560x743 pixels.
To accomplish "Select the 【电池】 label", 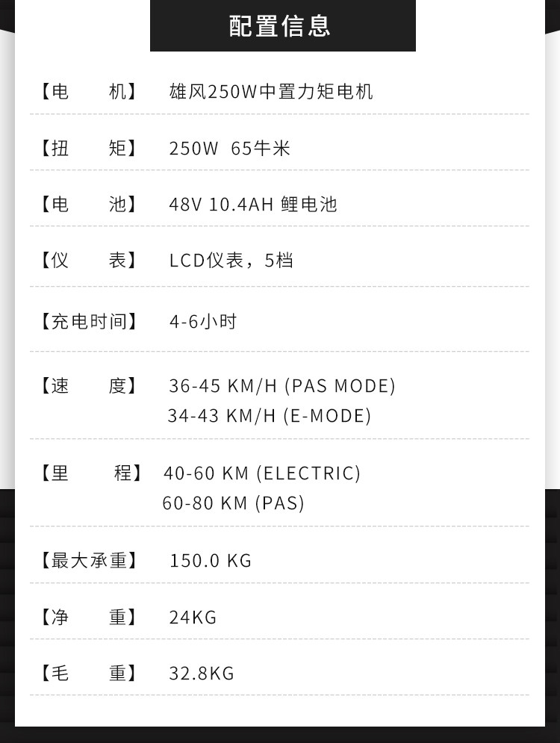I will [x=88, y=204].
